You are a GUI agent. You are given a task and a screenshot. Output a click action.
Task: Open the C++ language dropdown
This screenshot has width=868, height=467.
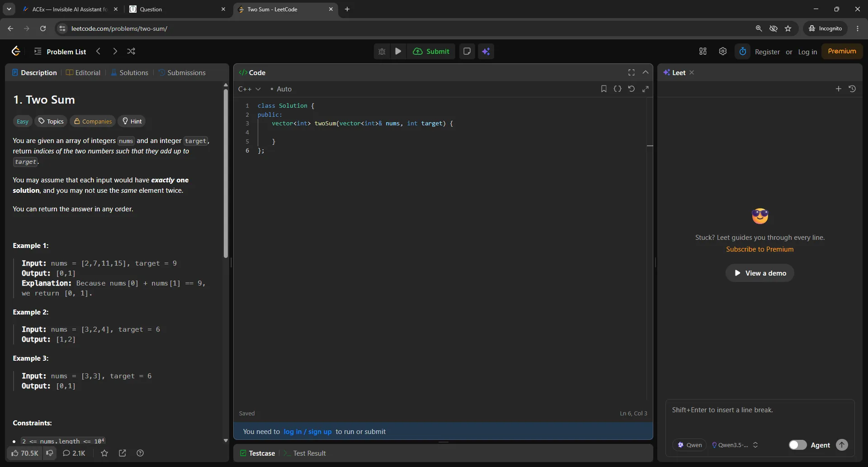point(250,89)
